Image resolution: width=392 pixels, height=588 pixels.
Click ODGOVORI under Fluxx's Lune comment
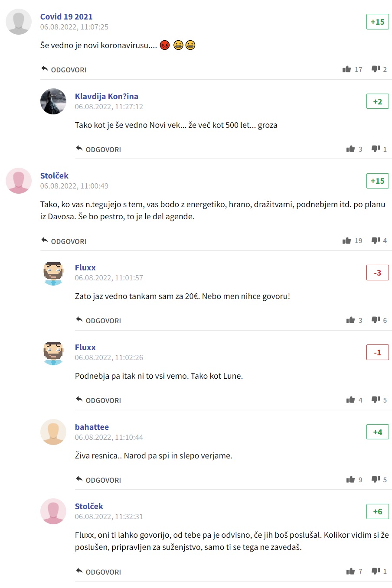click(x=98, y=400)
